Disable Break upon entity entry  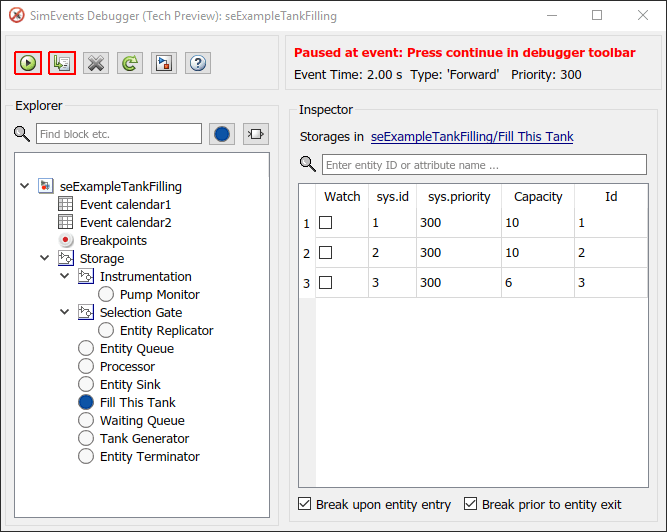(305, 505)
